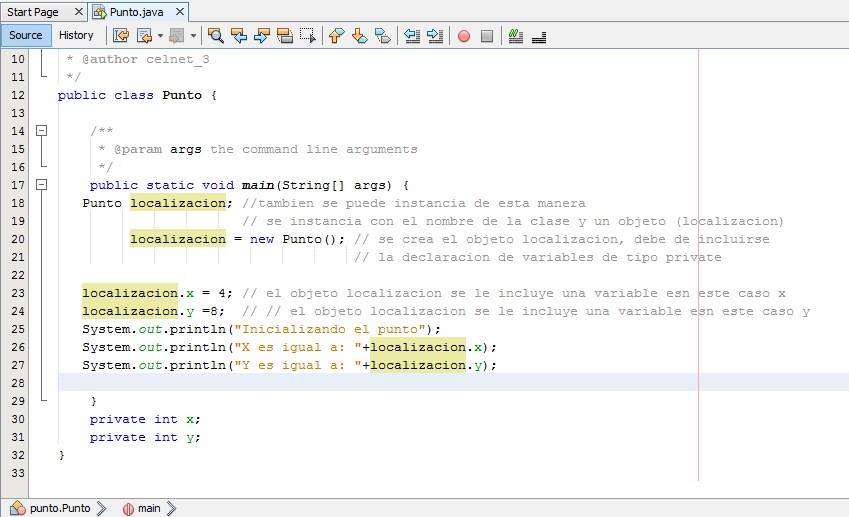
Task: Switch to History view
Action: 76,35
